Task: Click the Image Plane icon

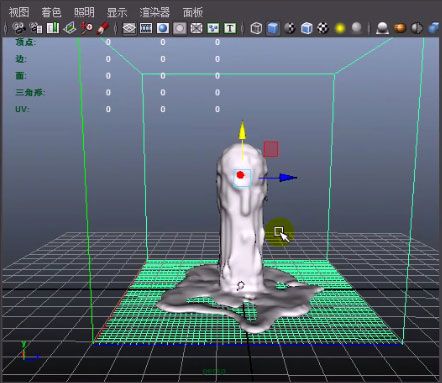Action: tap(69, 28)
